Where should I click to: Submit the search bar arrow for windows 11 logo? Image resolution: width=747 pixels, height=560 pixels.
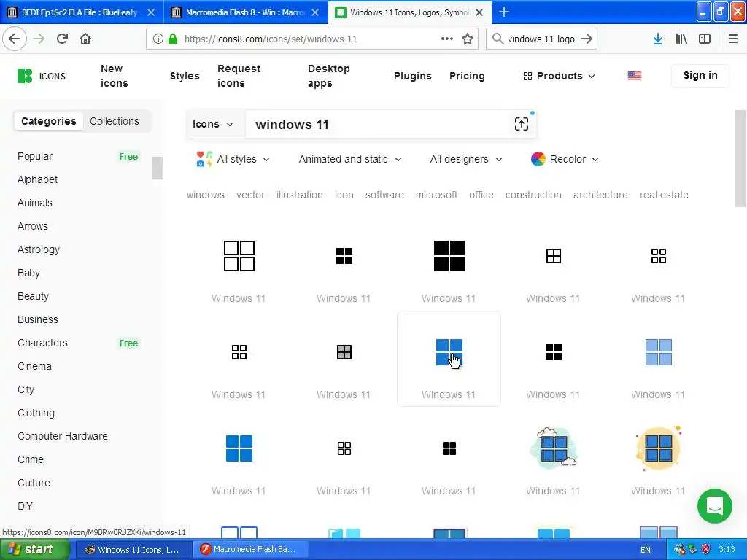coord(587,39)
